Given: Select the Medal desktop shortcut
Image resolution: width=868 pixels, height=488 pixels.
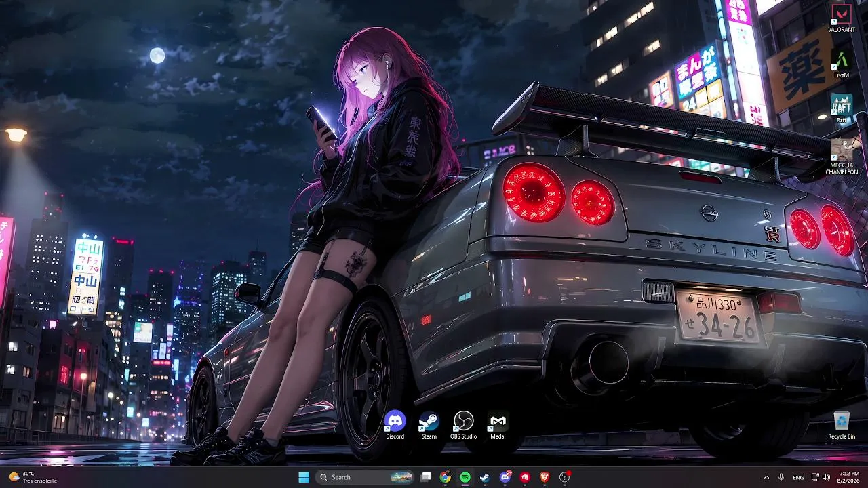Looking at the screenshot, I should (x=498, y=426).
